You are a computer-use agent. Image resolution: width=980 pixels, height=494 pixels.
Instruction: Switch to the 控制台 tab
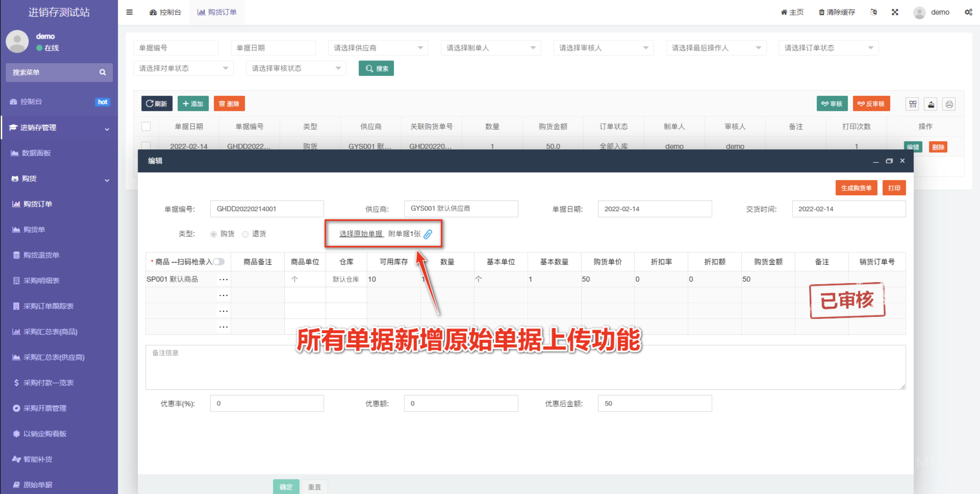[165, 12]
